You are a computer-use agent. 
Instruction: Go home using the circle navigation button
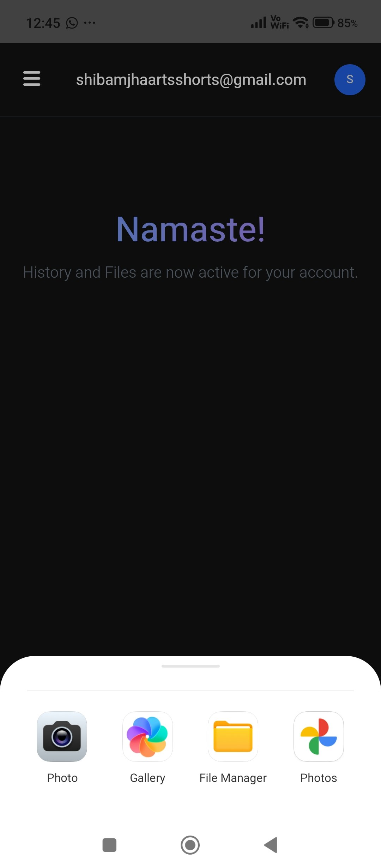click(190, 845)
